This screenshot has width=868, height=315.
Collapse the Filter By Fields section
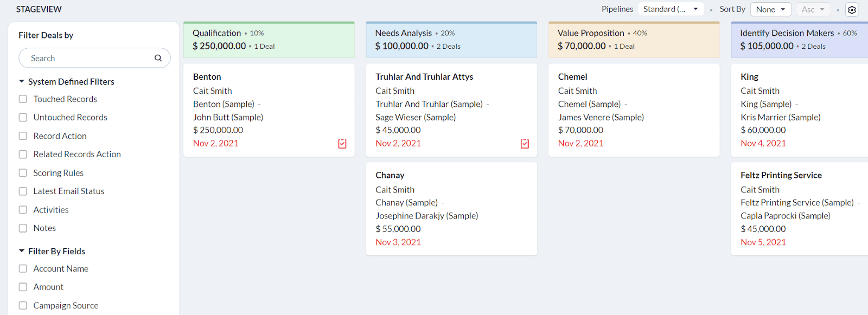coord(22,252)
